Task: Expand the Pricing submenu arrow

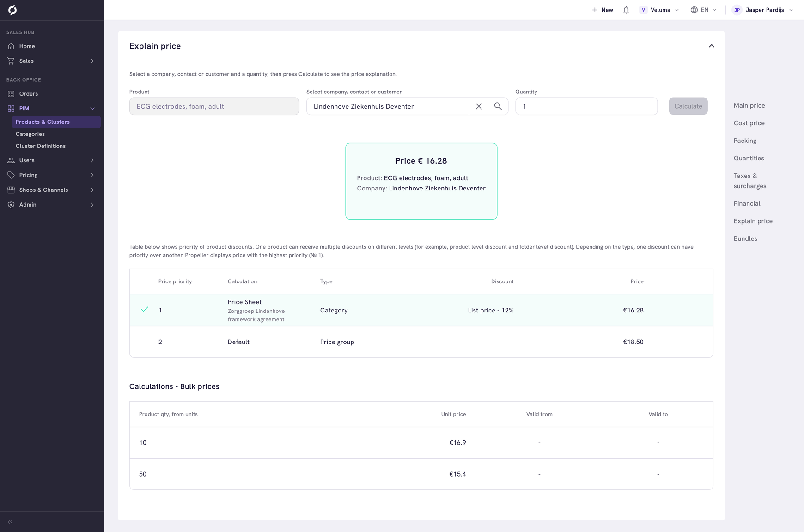Action: (x=92, y=175)
